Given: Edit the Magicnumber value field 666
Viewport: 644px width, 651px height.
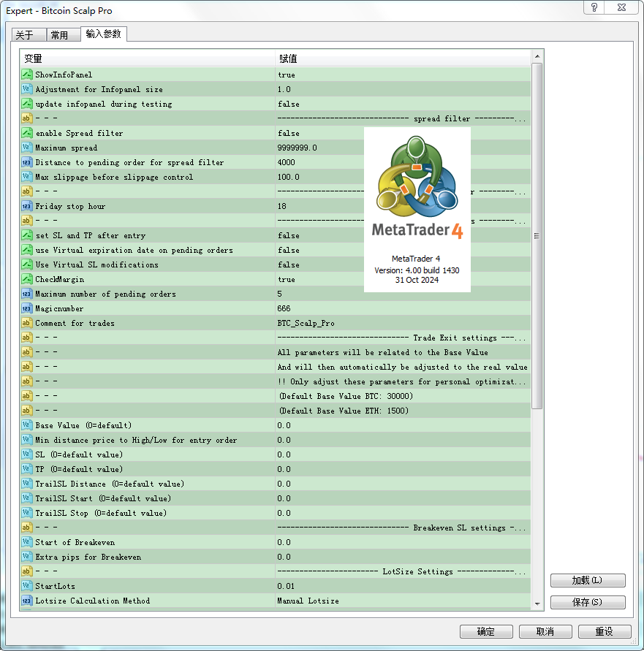Looking at the screenshot, I should [402, 308].
